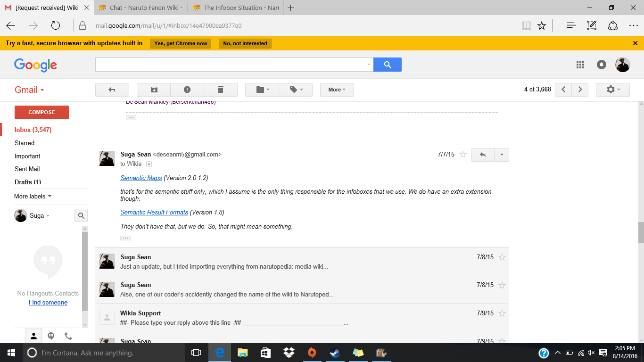Open the Google apps grid
The width and height of the screenshot is (644, 362).
[x=580, y=65]
